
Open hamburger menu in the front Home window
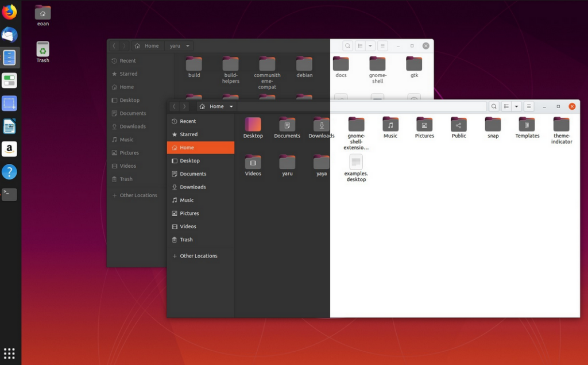pos(529,106)
